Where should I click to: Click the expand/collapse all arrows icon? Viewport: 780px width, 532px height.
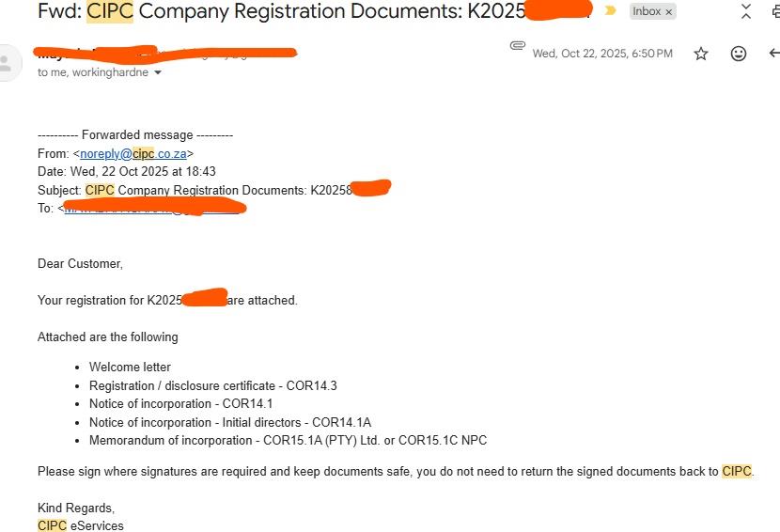(x=746, y=11)
